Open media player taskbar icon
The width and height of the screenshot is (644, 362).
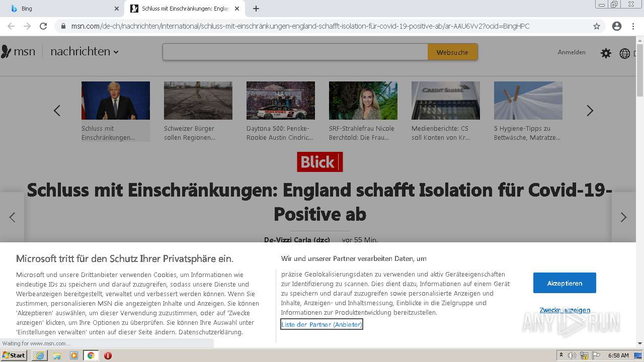coord(74,355)
